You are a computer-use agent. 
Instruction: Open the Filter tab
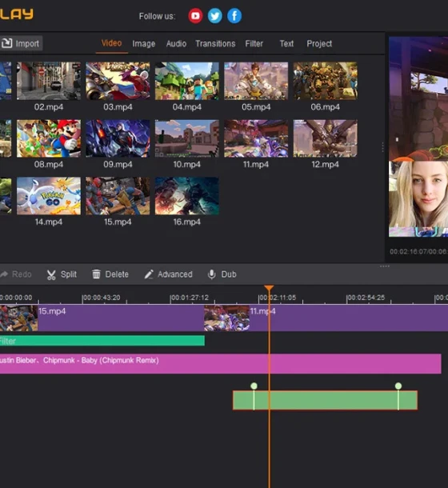tap(254, 43)
